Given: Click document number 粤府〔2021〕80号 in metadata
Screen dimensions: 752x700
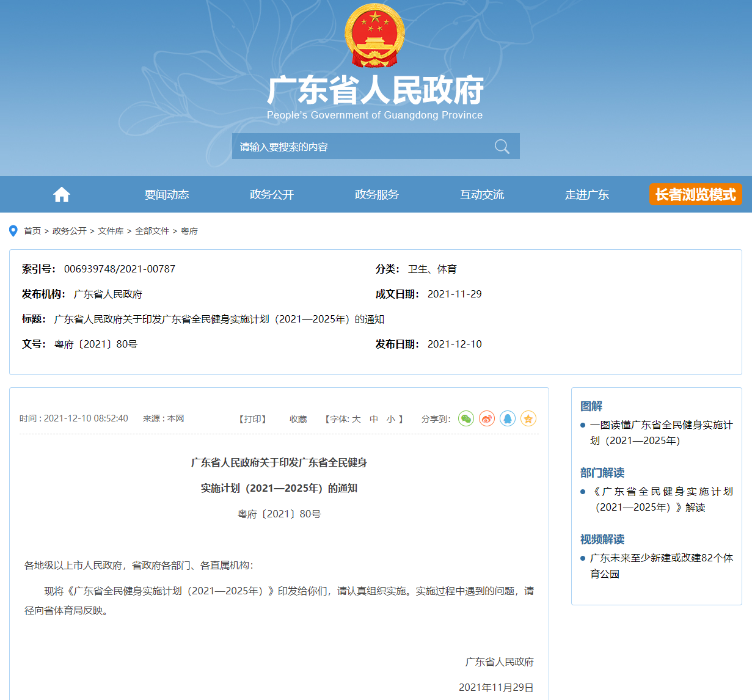Looking at the screenshot, I should 96,344.
